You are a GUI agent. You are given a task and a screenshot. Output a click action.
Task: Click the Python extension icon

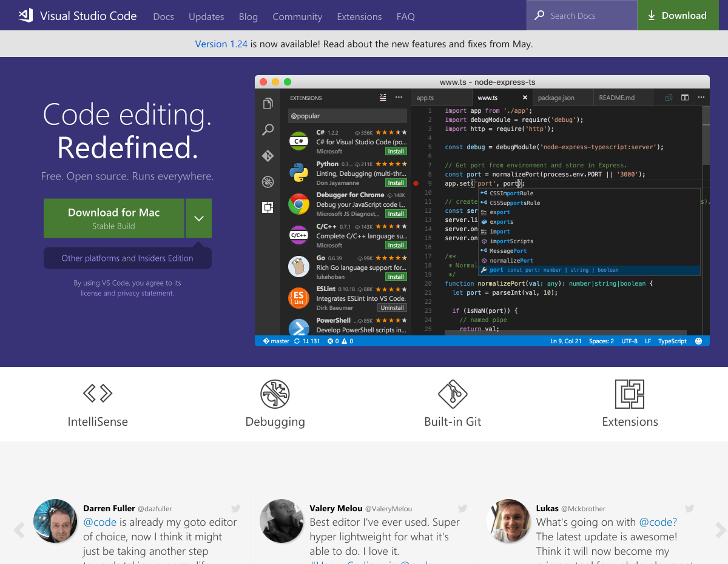point(298,173)
